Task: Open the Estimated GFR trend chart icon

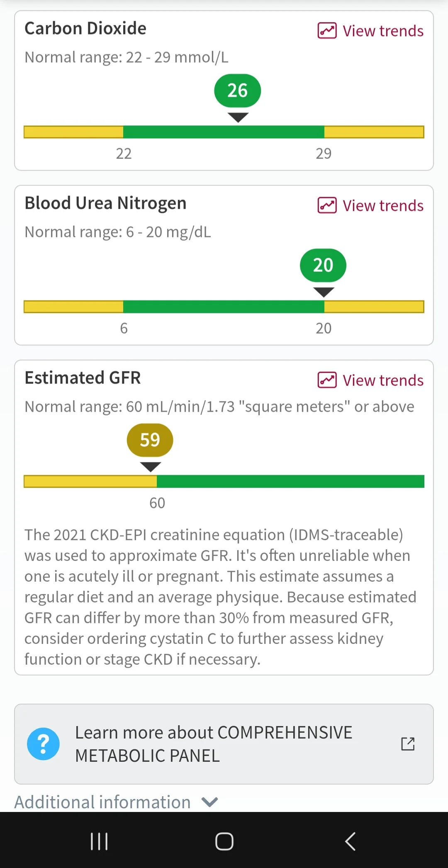Action: 327,380
